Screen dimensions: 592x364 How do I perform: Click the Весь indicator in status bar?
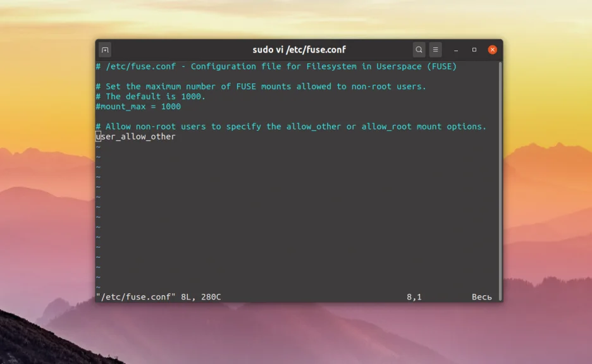[481, 296]
